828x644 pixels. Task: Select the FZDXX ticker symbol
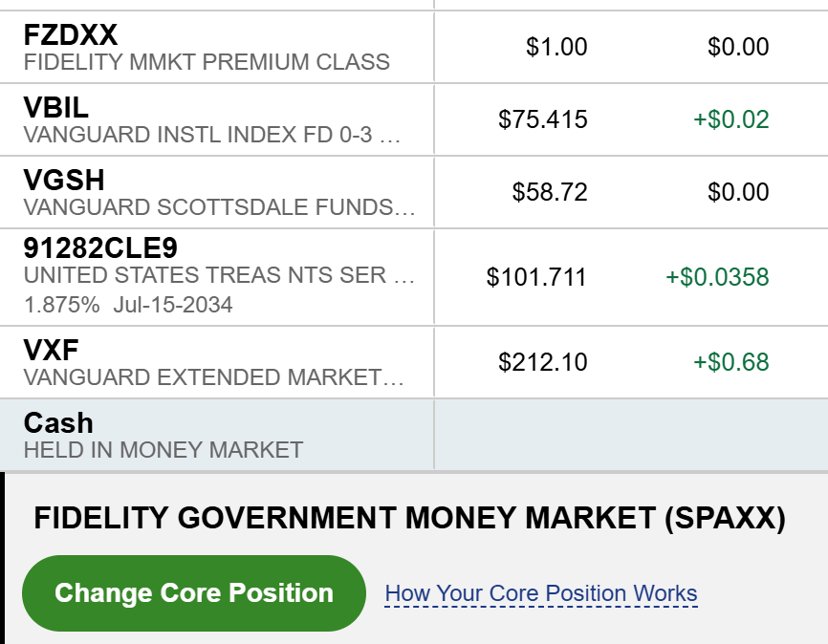(71, 35)
